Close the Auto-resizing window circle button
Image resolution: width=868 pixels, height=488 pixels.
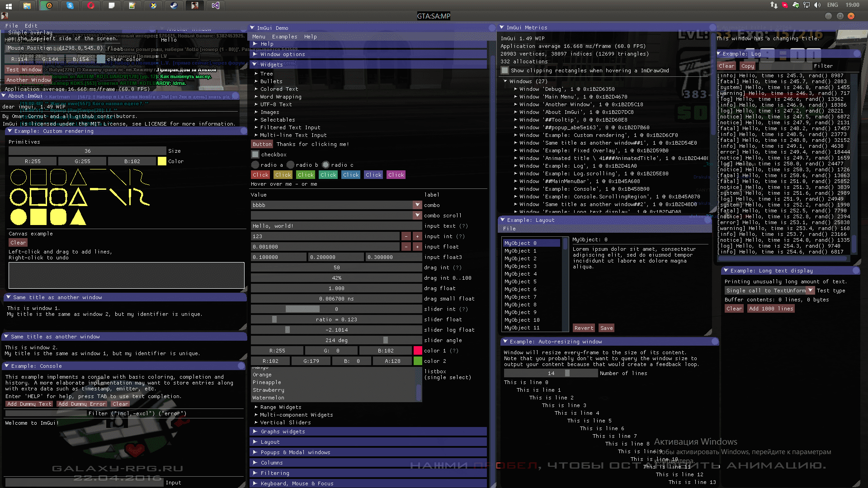pos(715,342)
